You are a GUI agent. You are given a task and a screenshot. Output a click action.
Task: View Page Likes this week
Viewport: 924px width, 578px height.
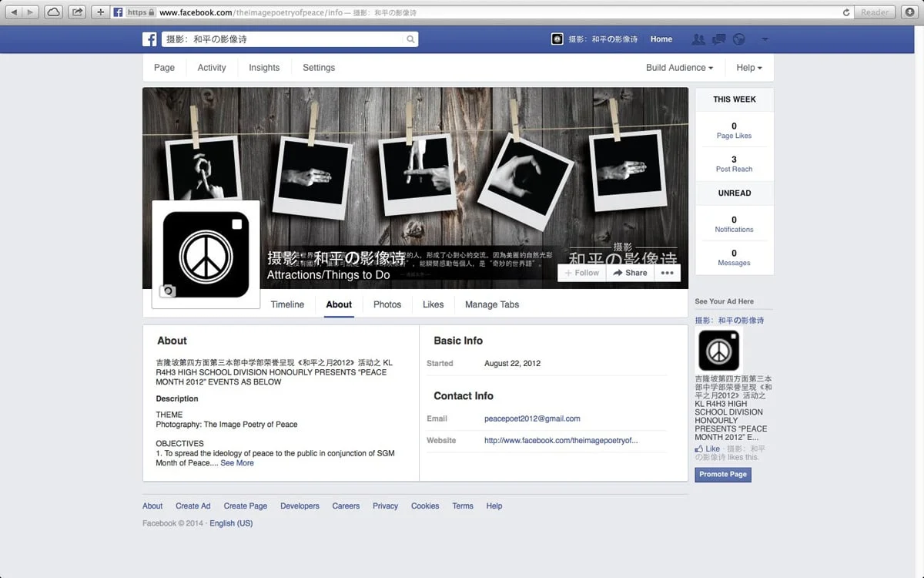pos(734,130)
